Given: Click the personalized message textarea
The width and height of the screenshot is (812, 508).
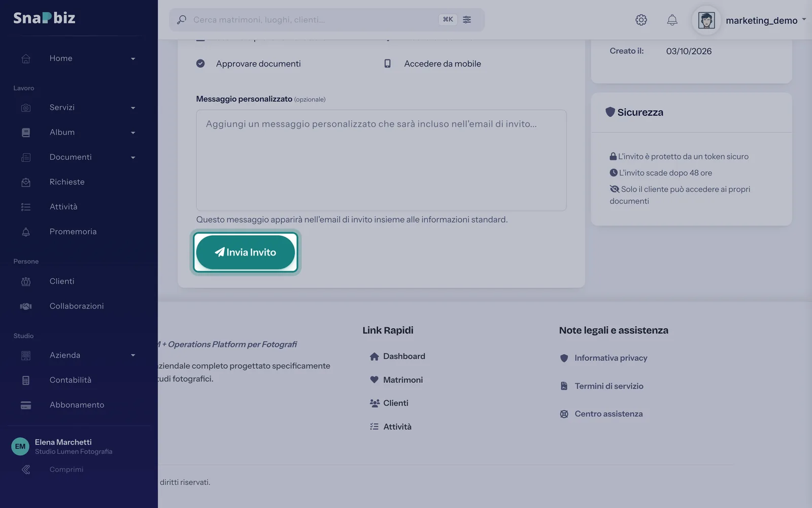Looking at the screenshot, I should [x=381, y=161].
